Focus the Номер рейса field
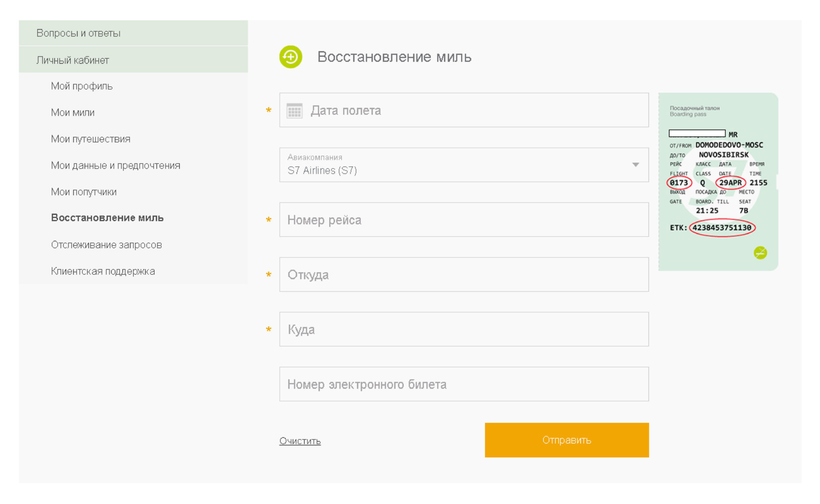This screenshot has width=820, height=504. tap(464, 220)
